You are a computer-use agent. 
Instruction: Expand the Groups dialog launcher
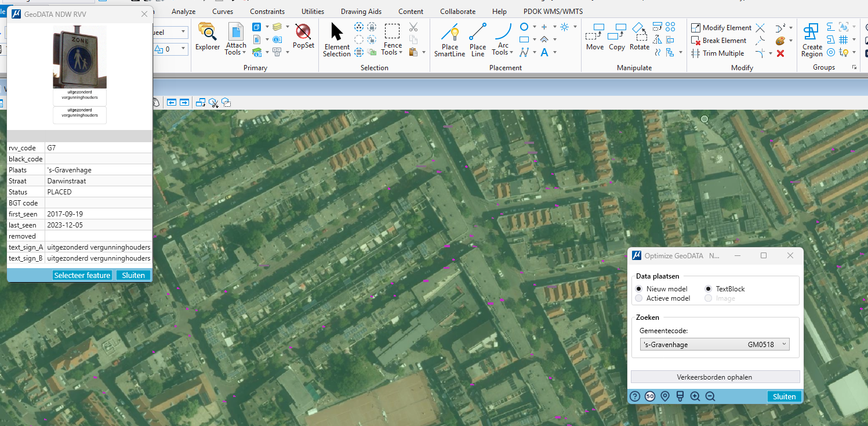(x=854, y=68)
